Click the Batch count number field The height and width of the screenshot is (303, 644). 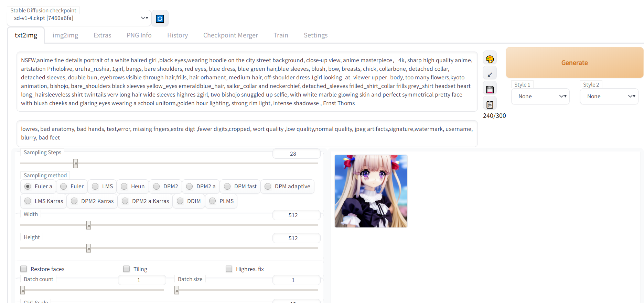click(x=142, y=280)
